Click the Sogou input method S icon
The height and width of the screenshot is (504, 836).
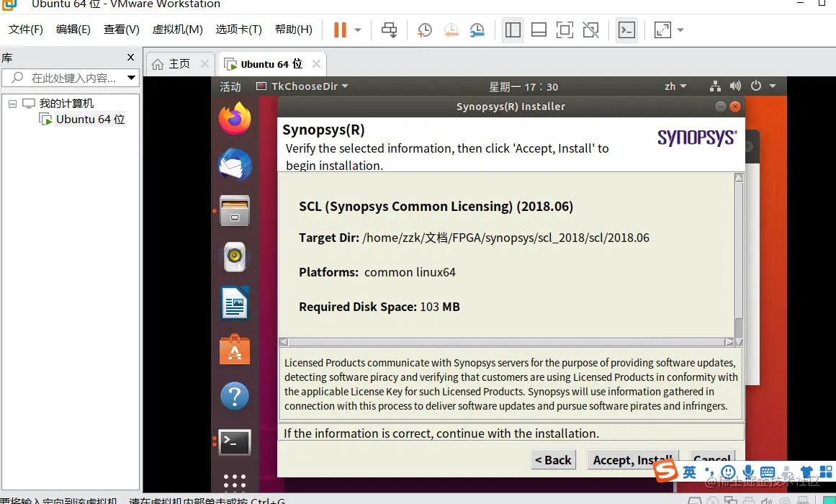(665, 472)
